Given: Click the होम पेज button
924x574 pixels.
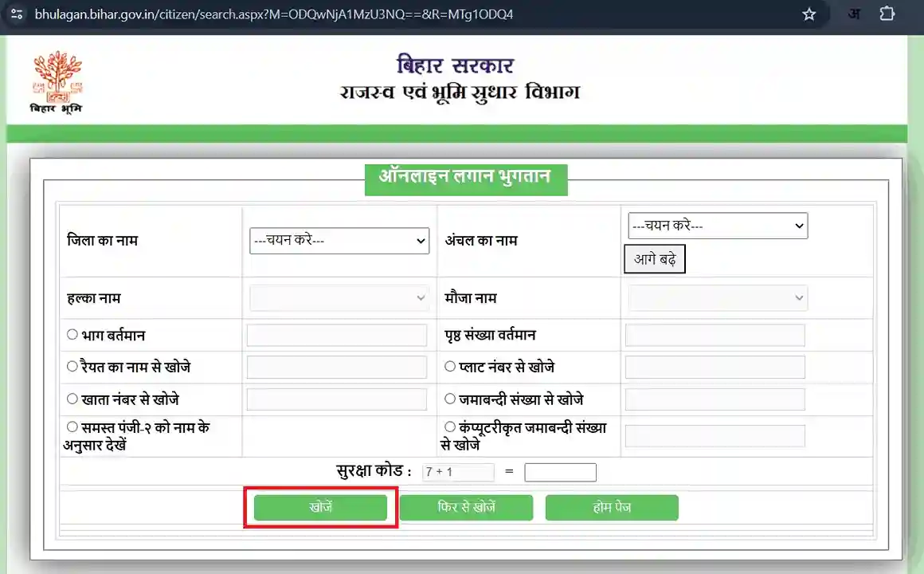Looking at the screenshot, I should (x=612, y=507).
